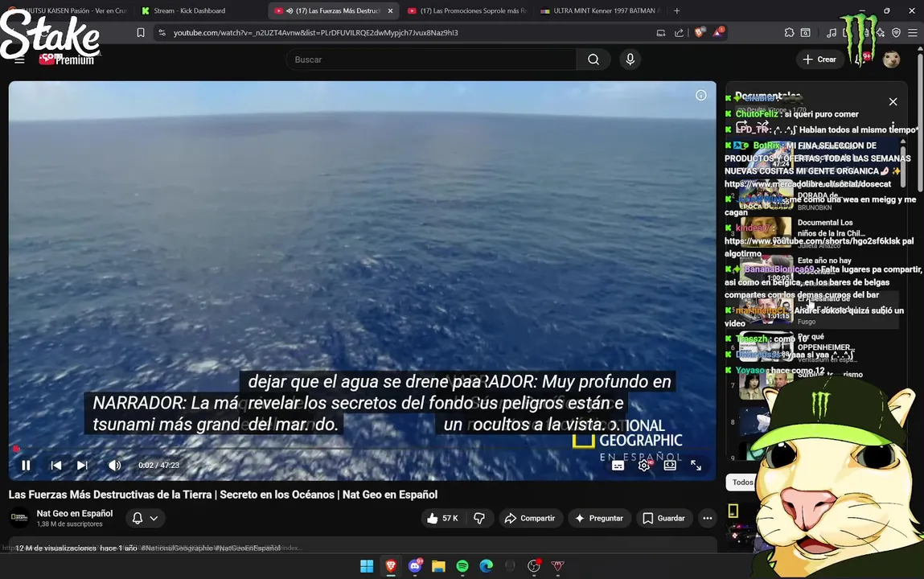The image size is (924, 579).
Task: Switch to the Las Promociones Soprole tab
Action: coord(467,10)
